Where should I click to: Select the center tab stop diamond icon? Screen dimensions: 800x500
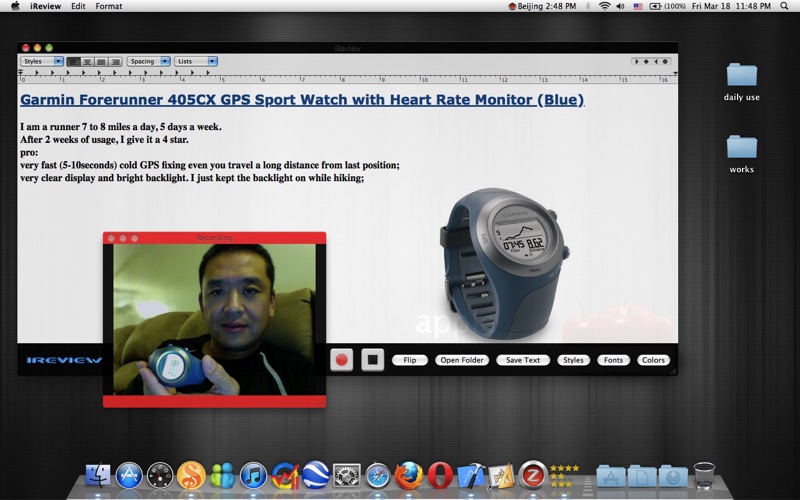(646, 61)
